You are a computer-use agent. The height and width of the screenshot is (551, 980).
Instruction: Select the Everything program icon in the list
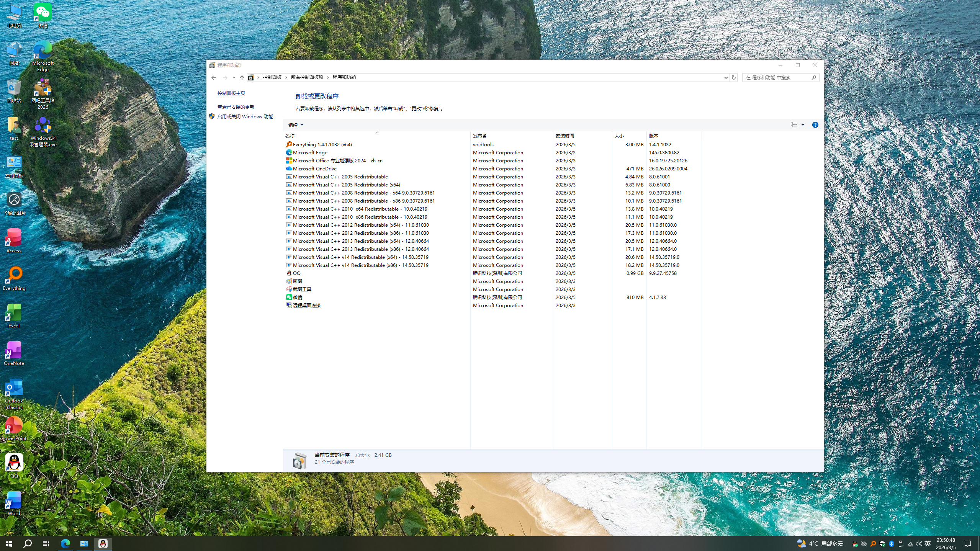tap(289, 144)
